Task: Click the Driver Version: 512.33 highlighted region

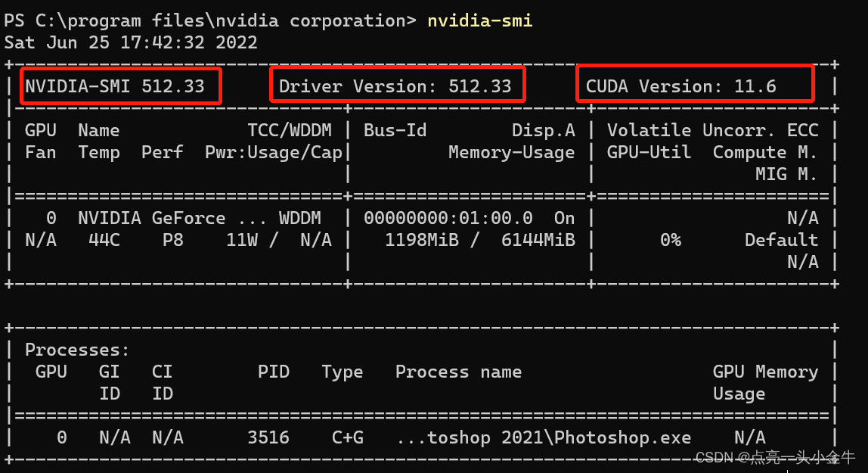Action: [x=397, y=86]
